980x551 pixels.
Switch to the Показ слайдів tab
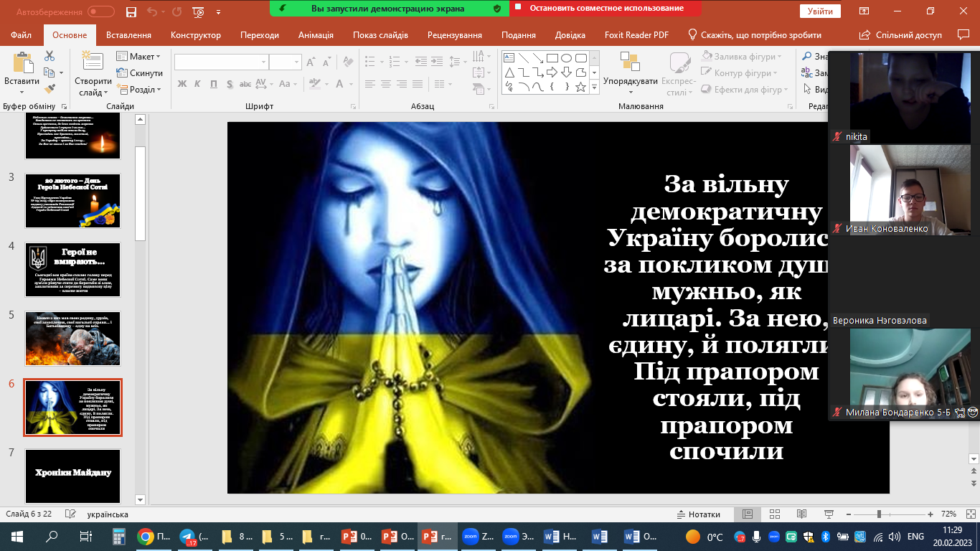pyautogui.click(x=380, y=34)
